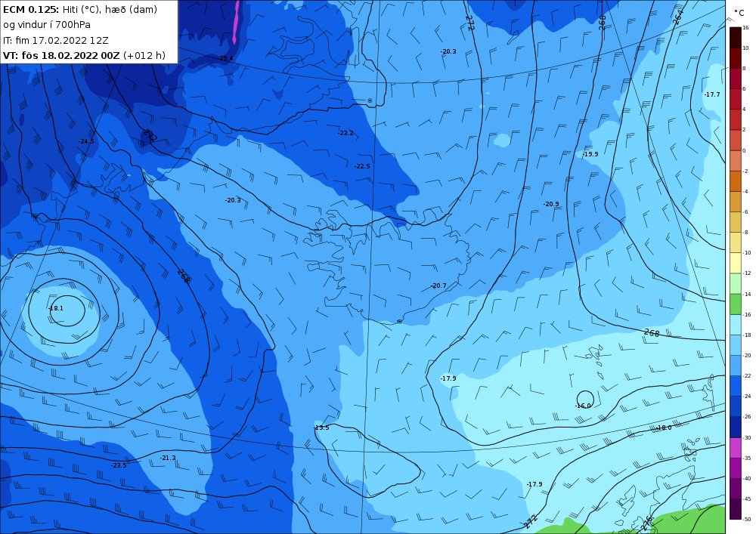Click the '-18.0' temperature value on the map

[664, 428]
